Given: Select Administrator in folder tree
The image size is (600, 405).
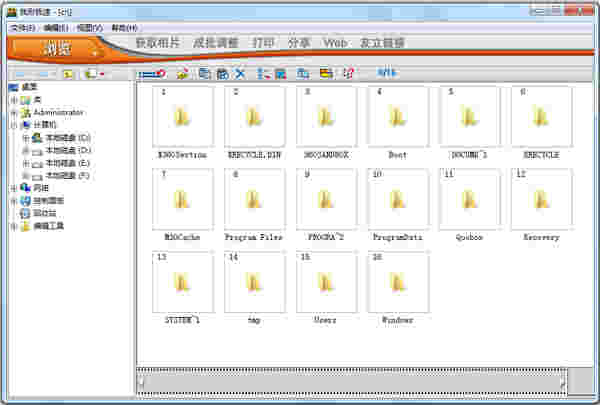Looking at the screenshot, I should coord(58,112).
